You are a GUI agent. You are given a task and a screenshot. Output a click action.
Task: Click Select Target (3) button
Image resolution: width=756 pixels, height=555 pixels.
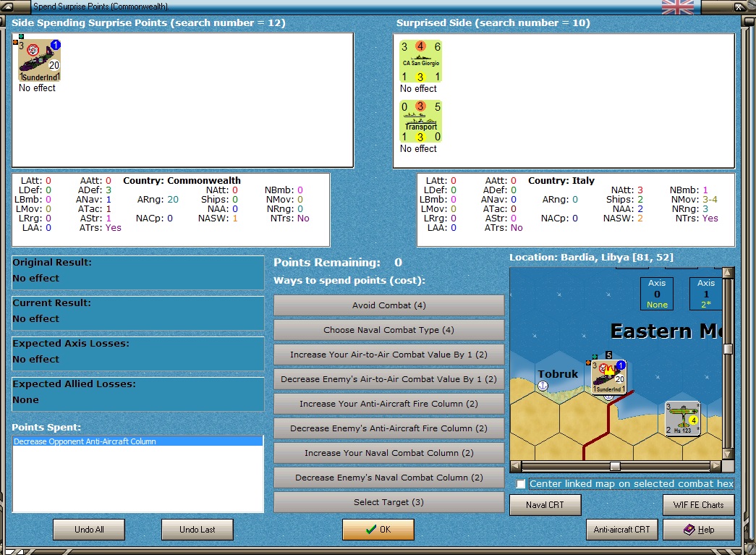click(388, 502)
